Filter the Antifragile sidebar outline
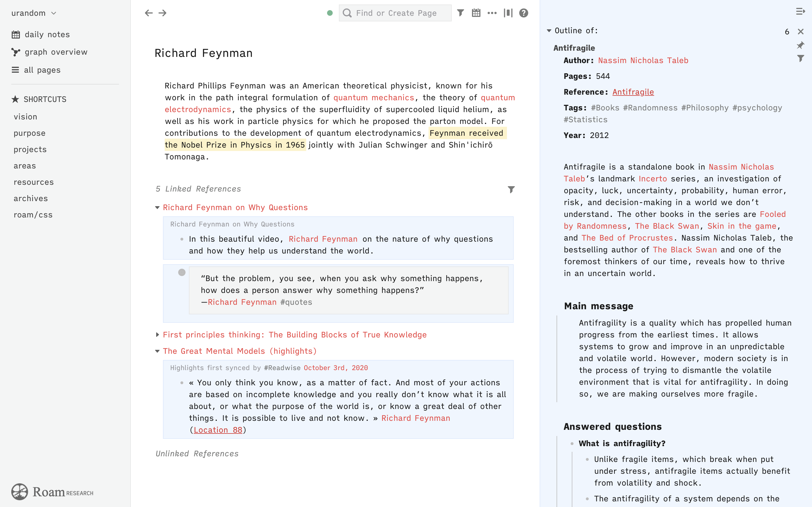The height and width of the screenshot is (507, 812). tap(801, 59)
